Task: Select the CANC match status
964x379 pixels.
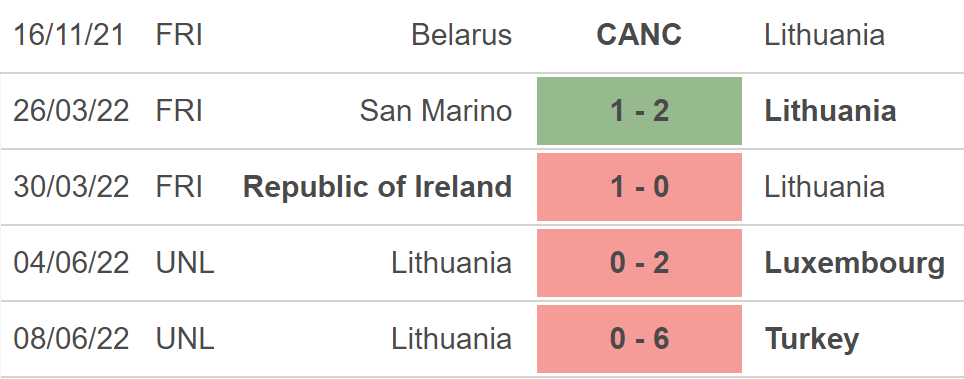Action: click(x=639, y=35)
